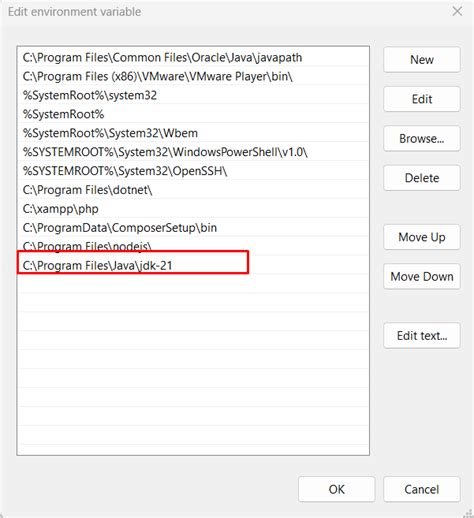474x518 pixels.
Task: Select the %SystemRoot%\system32 entry
Action: coord(193,95)
